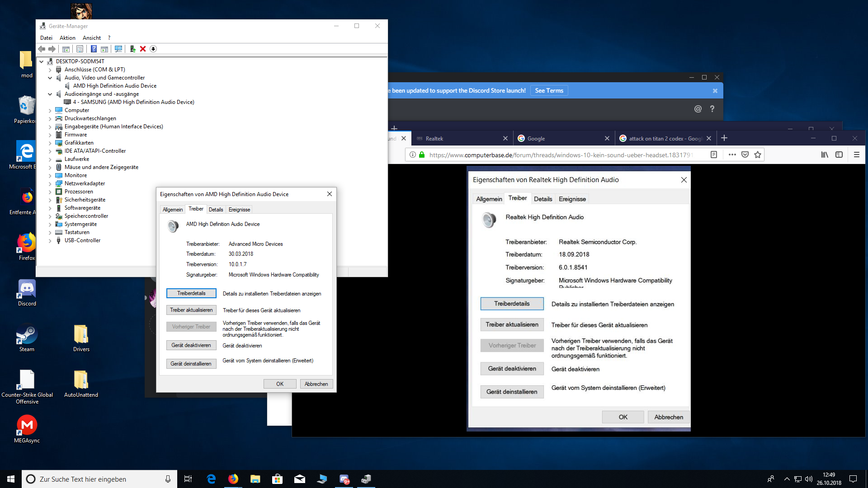Click the round black down-arrow toolbar icon

pos(153,49)
